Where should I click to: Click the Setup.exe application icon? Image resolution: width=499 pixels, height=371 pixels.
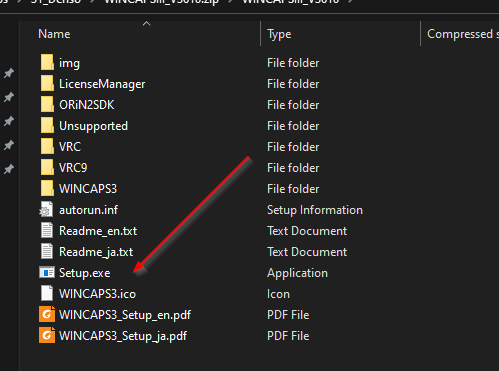pos(47,273)
